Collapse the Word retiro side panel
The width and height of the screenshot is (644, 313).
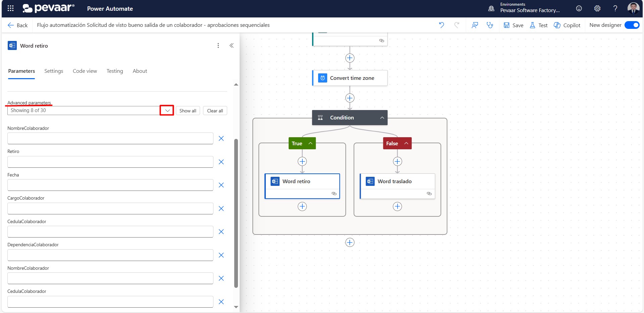click(x=232, y=46)
